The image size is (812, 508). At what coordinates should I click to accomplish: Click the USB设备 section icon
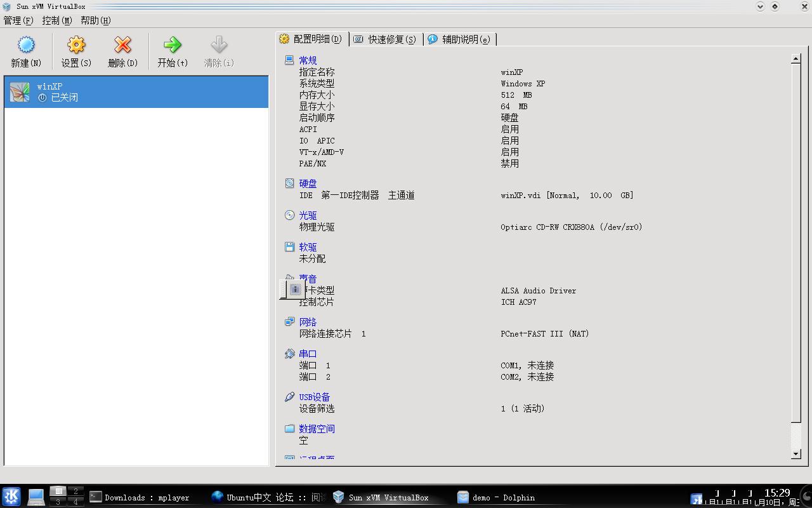click(x=289, y=396)
